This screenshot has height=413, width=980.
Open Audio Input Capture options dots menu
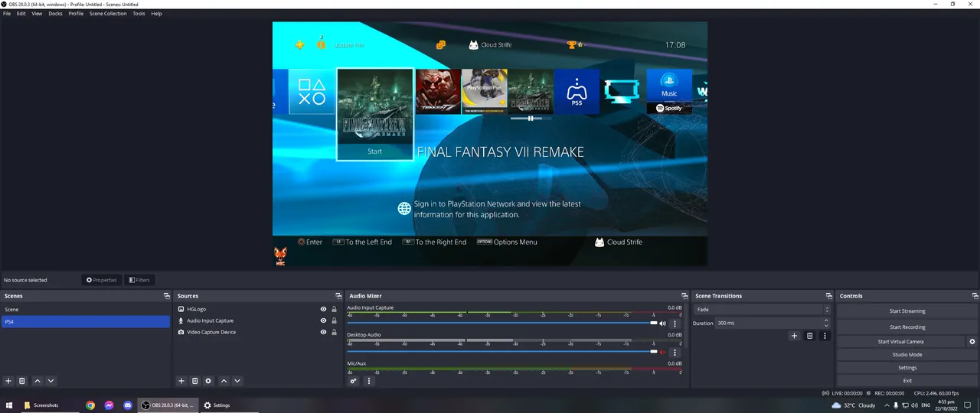pos(675,324)
